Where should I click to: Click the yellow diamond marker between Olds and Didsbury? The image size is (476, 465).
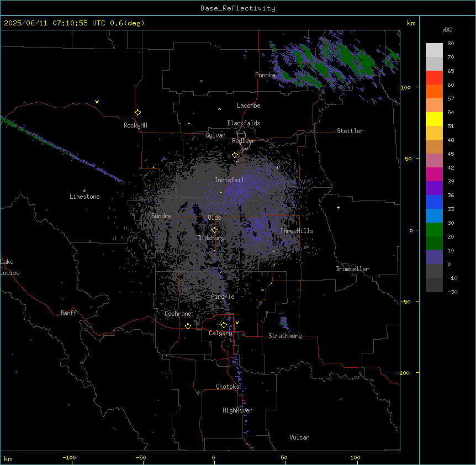(214, 230)
